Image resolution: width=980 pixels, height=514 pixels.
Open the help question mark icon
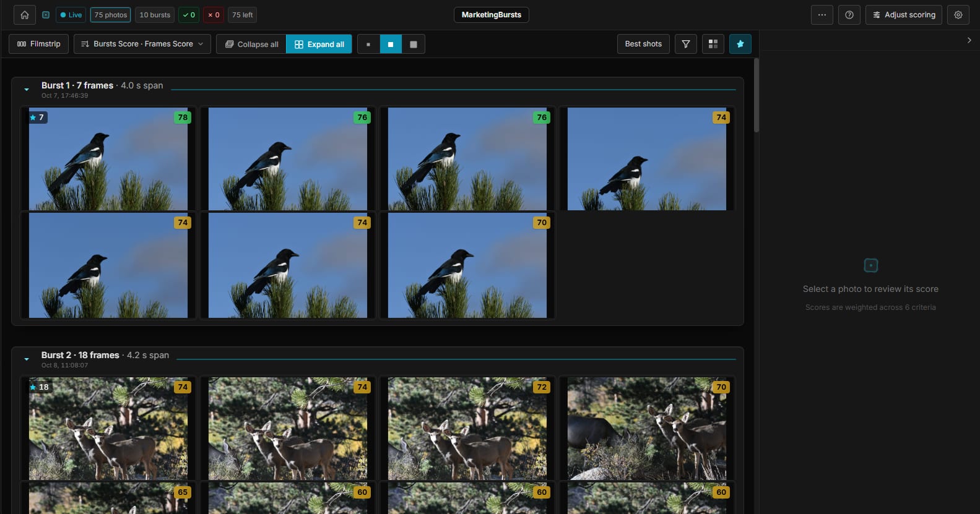coord(849,15)
